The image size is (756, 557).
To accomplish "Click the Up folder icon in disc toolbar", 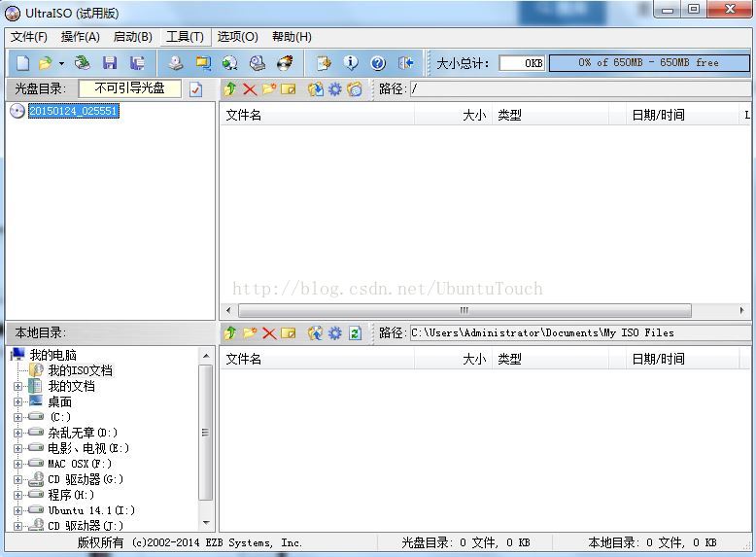I will point(230,88).
